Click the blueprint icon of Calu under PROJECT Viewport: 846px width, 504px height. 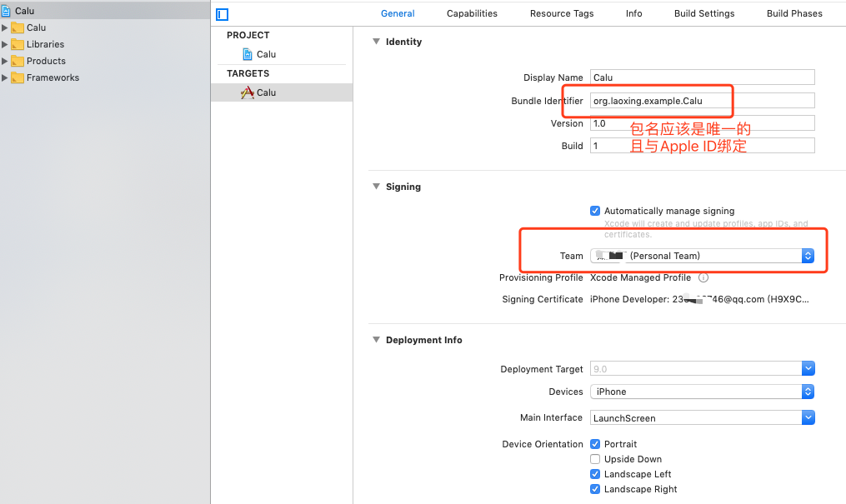coord(248,54)
